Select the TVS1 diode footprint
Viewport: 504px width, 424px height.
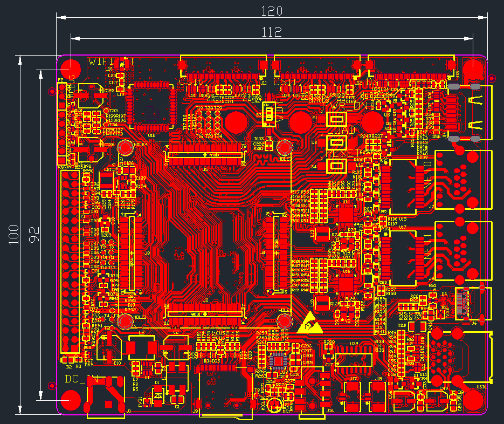(x=147, y=402)
